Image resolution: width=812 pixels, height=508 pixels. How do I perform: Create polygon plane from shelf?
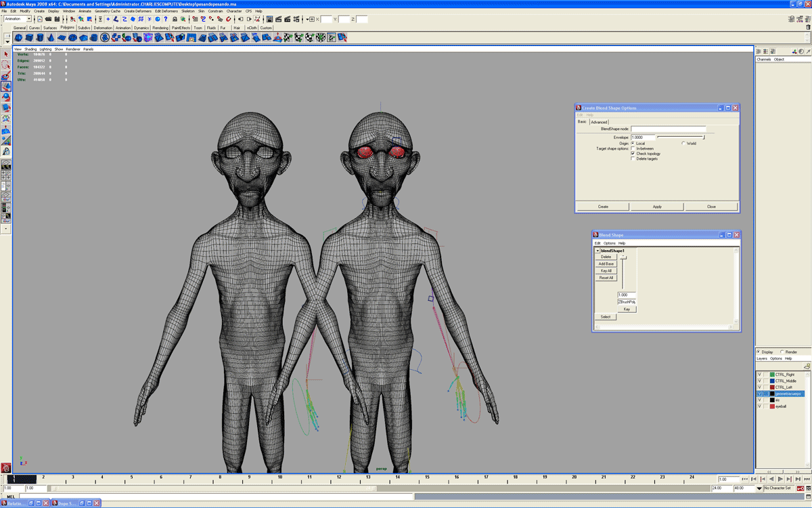[x=61, y=37]
